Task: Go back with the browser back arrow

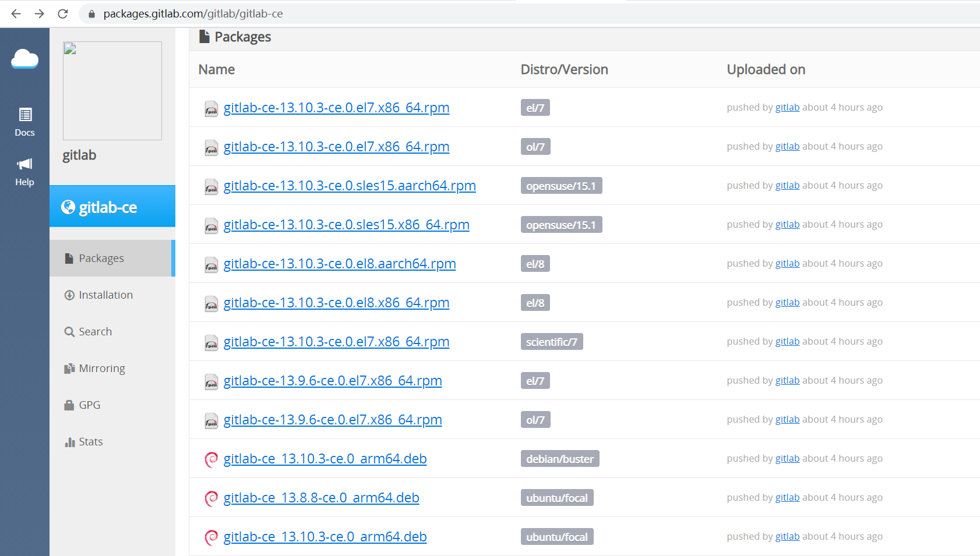Action: pos(16,13)
